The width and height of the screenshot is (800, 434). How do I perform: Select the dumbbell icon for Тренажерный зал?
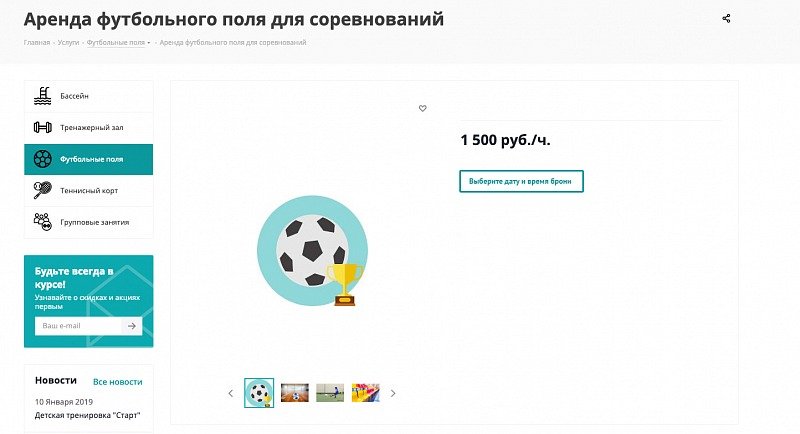tap(42, 127)
